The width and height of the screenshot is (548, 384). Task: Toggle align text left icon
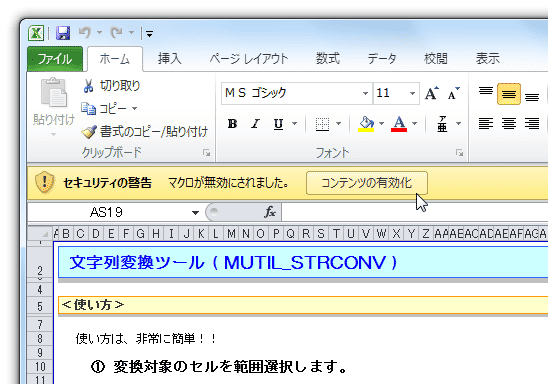click(x=486, y=124)
